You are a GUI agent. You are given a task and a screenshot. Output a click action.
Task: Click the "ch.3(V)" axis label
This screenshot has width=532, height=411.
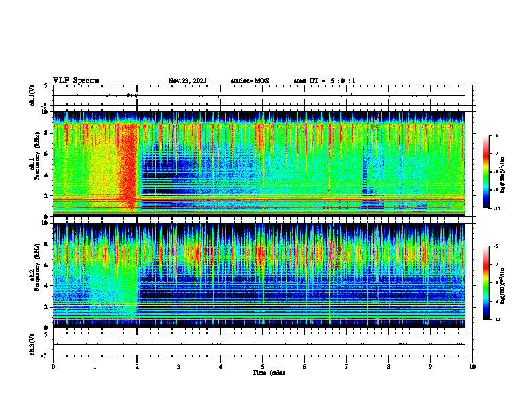[x=32, y=345]
